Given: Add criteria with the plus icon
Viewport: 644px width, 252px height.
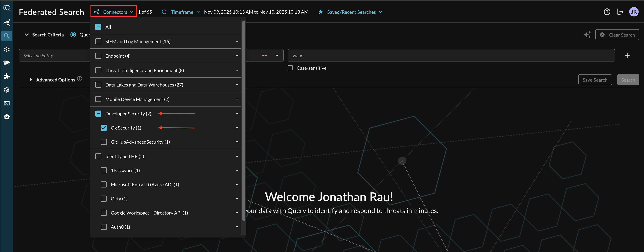Looking at the screenshot, I should click(x=627, y=56).
